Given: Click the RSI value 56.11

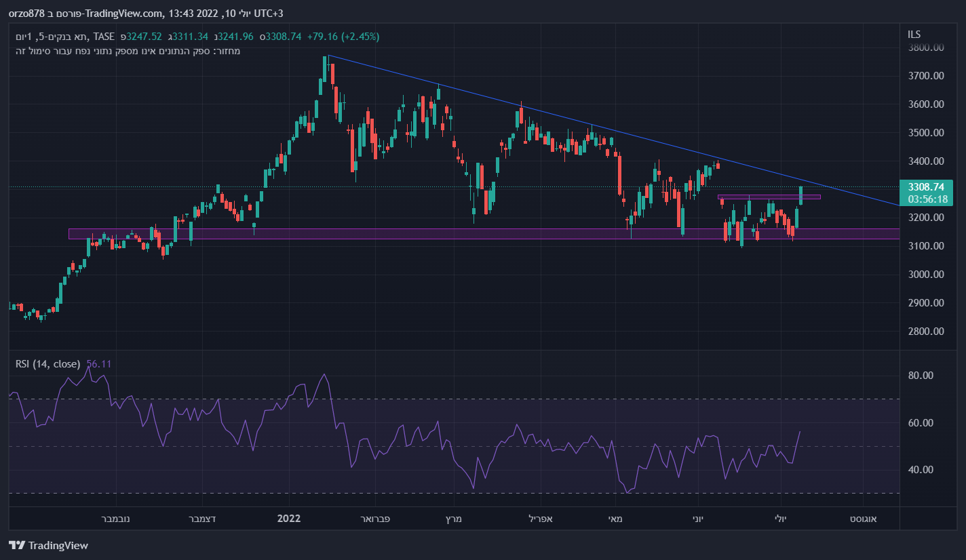Looking at the screenshot, I should 99,364.
